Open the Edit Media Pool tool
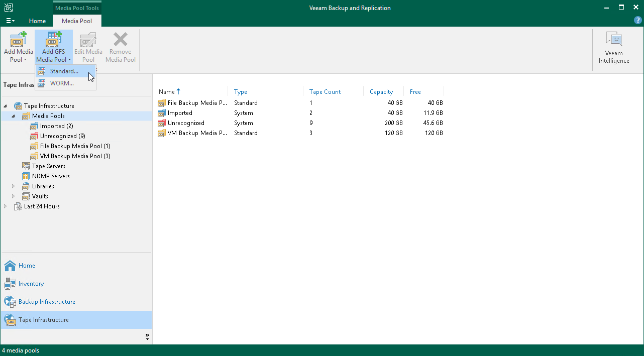644x356 pixels. [x=88, y=46]
